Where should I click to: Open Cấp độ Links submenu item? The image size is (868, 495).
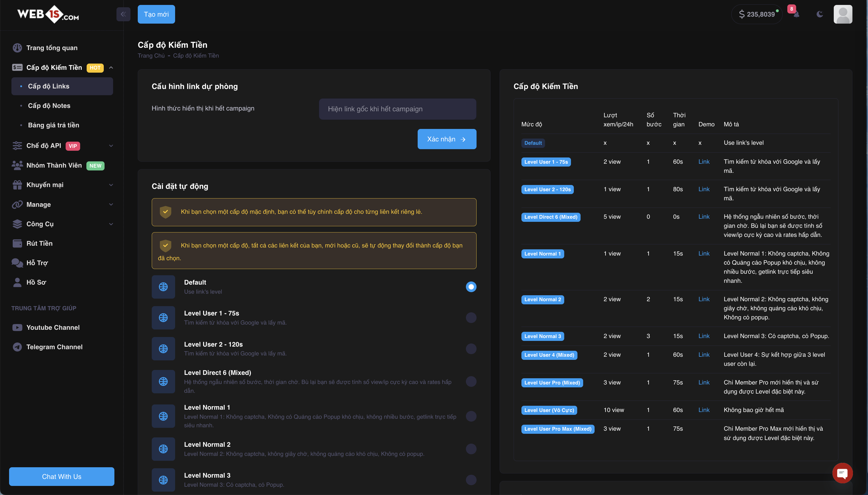[x=62, y=86]
